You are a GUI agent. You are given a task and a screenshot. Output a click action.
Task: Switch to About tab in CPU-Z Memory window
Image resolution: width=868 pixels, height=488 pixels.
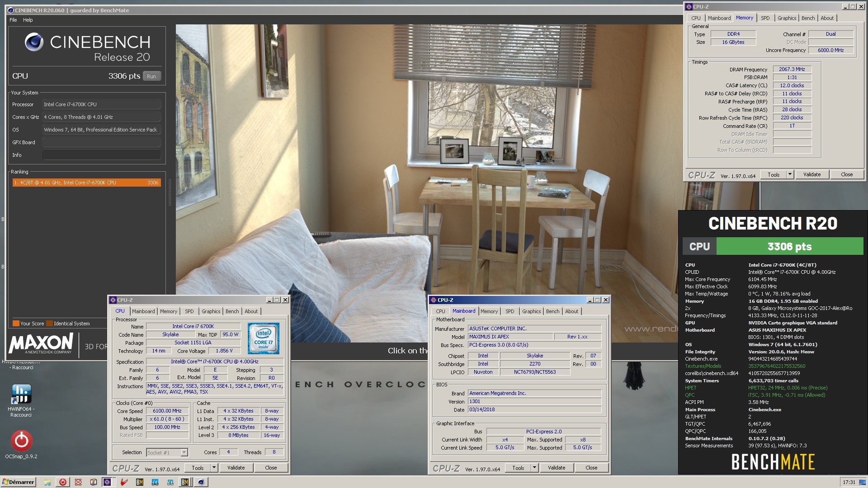(x=827, y=18)
